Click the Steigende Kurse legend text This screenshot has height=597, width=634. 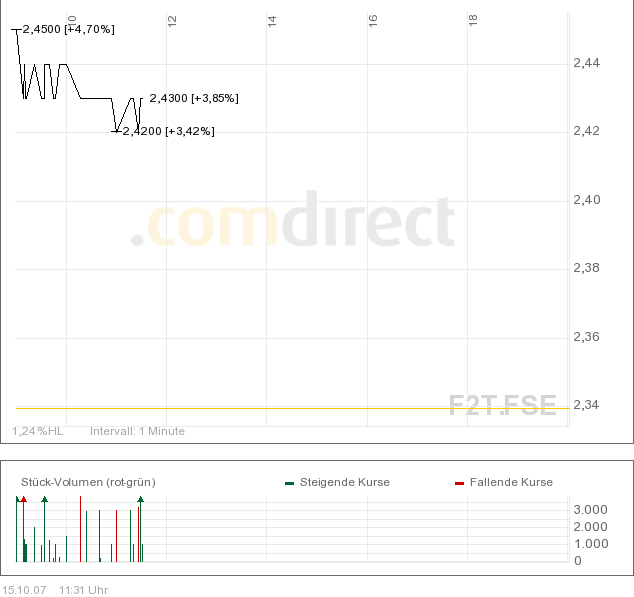pos(345,482)
